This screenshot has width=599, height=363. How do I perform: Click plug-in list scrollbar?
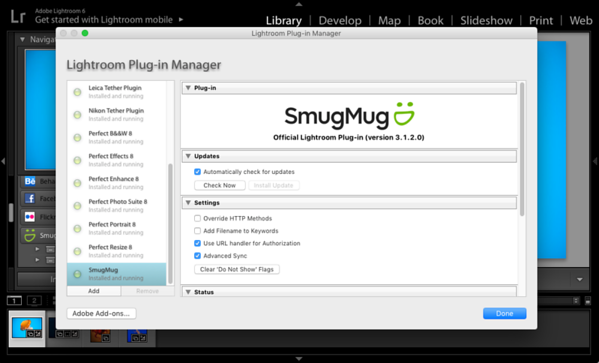pos(170,224)
